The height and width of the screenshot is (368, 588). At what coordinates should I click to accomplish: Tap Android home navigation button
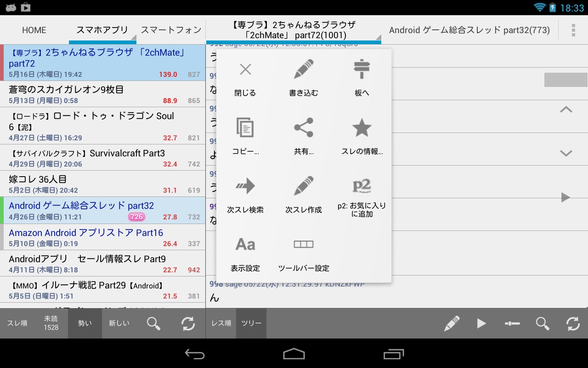pos(294,353)
